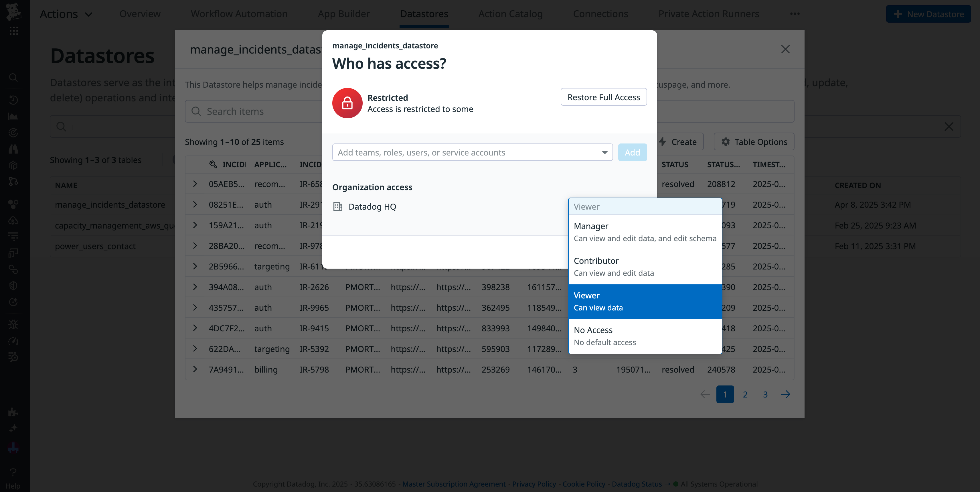The width and height of the screenshot is (980, 492).
Task: Open the Bits AI sparkles sidebar icon
Action: coord(14,428)
